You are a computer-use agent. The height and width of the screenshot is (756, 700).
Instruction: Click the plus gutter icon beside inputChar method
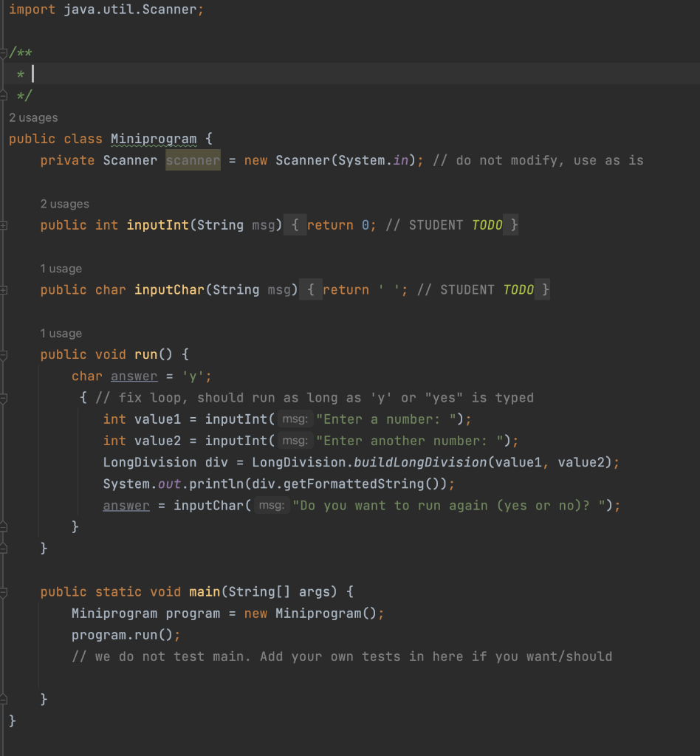pyautogui.click(x=4, y=289)
